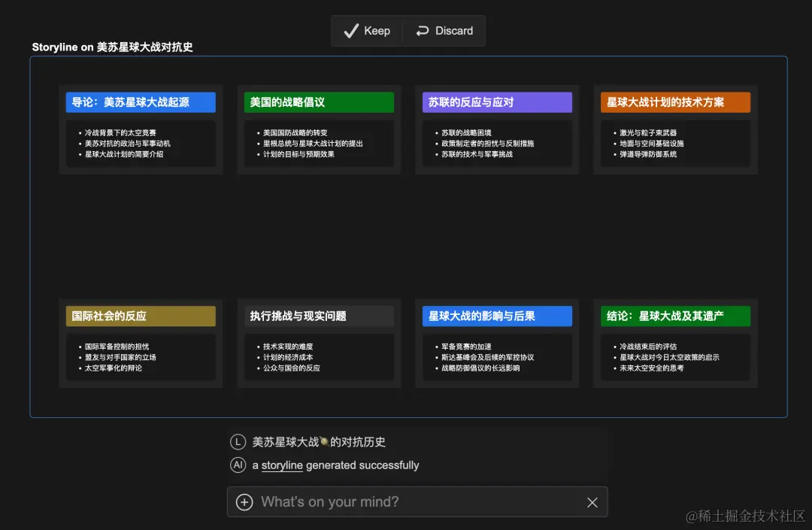The image size is (812, 530).
Task: Click bullet 冷战结束后的评估
Action: (x=648, y=347)
